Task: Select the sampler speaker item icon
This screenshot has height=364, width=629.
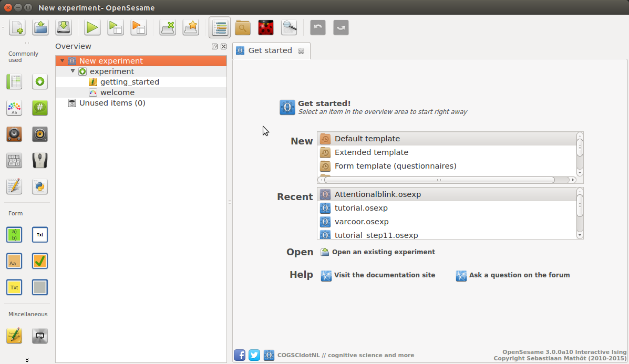Action: 14,134
